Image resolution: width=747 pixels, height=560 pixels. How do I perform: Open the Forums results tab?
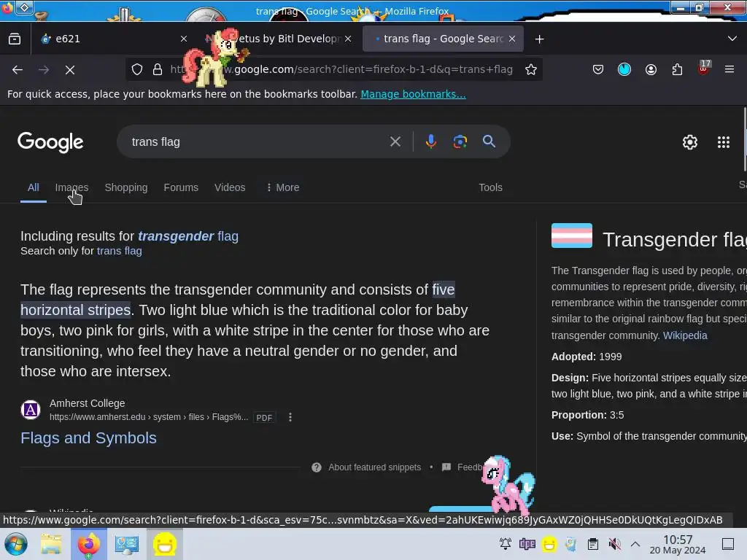pos(181,187)
